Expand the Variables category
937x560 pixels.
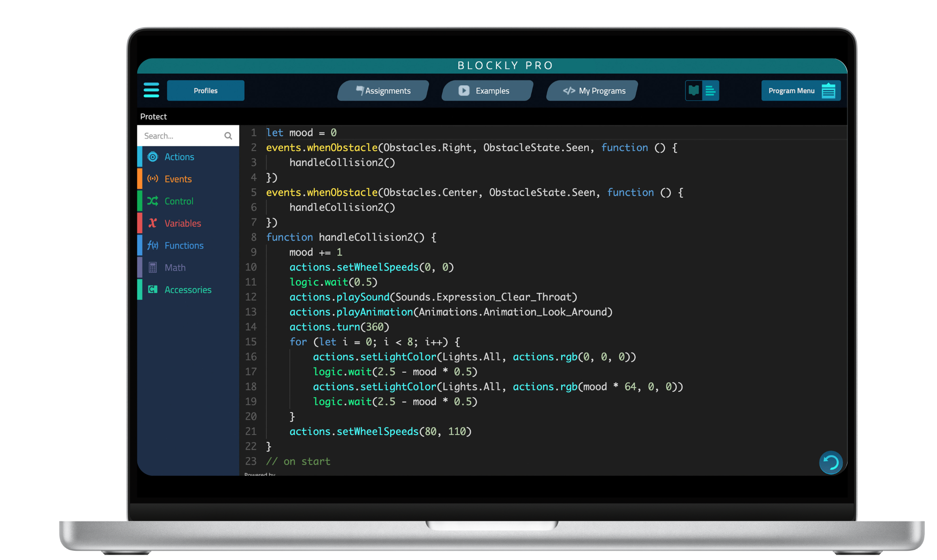tap(183, 223)
